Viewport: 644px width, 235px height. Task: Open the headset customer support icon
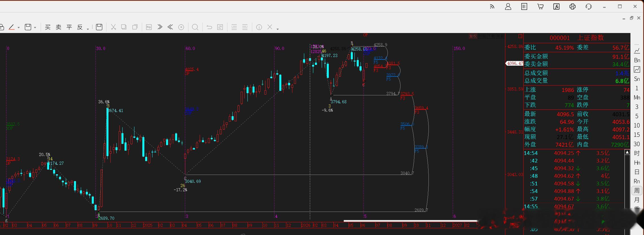(x=589, y=6)
